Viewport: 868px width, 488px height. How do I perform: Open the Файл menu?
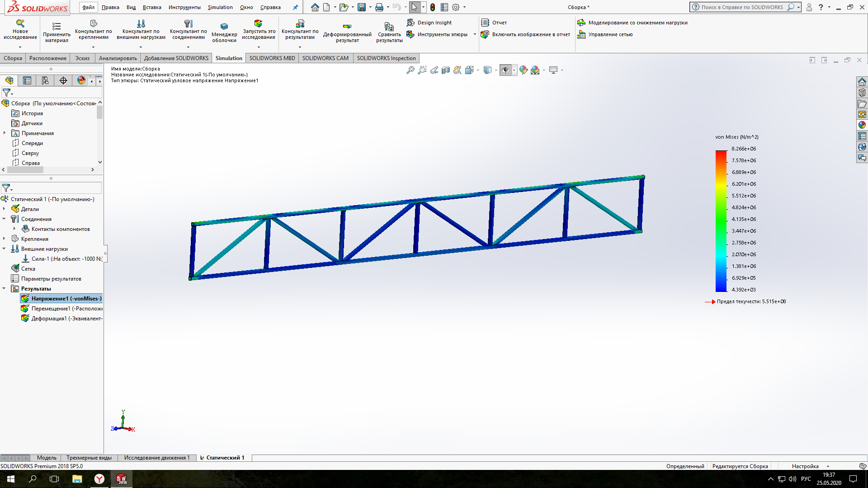[x=89, y=7]
